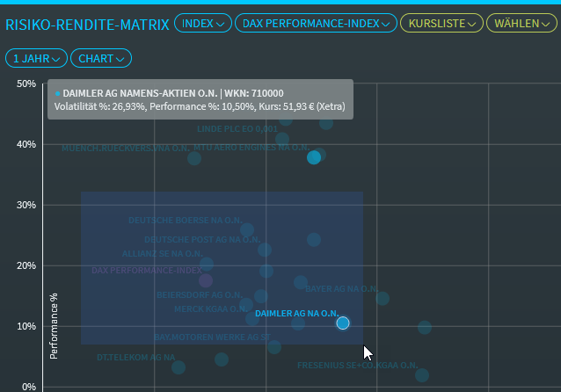This screenshot has height=392, width=561.
Task: Click the BAYER AG NA O.N. label
Action: coord(340,289)
